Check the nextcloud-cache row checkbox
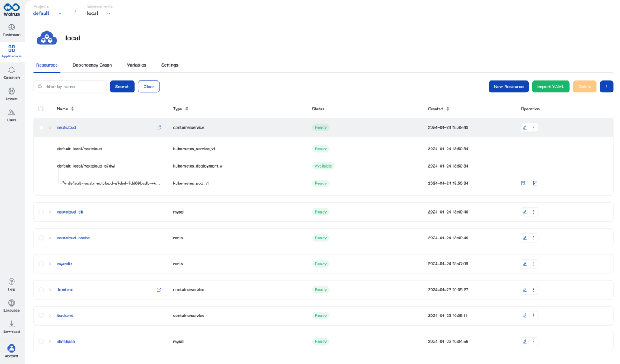This screenshot has width=620, height=364. (41, 238)
